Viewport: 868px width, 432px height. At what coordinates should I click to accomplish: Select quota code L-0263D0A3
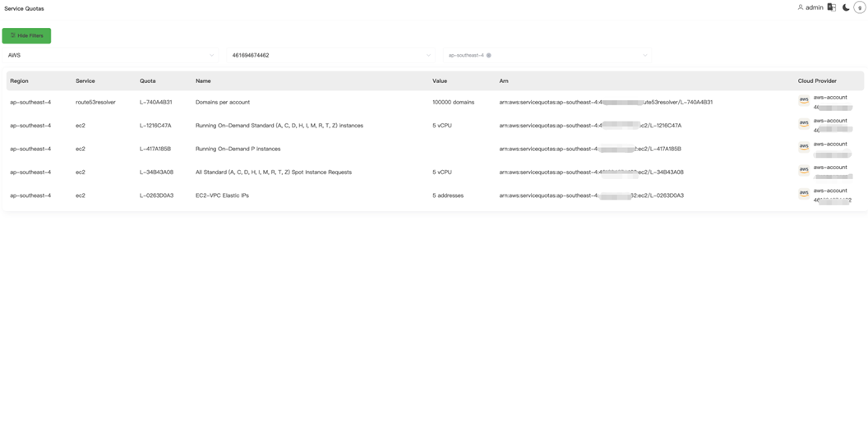tap(157, 195)
